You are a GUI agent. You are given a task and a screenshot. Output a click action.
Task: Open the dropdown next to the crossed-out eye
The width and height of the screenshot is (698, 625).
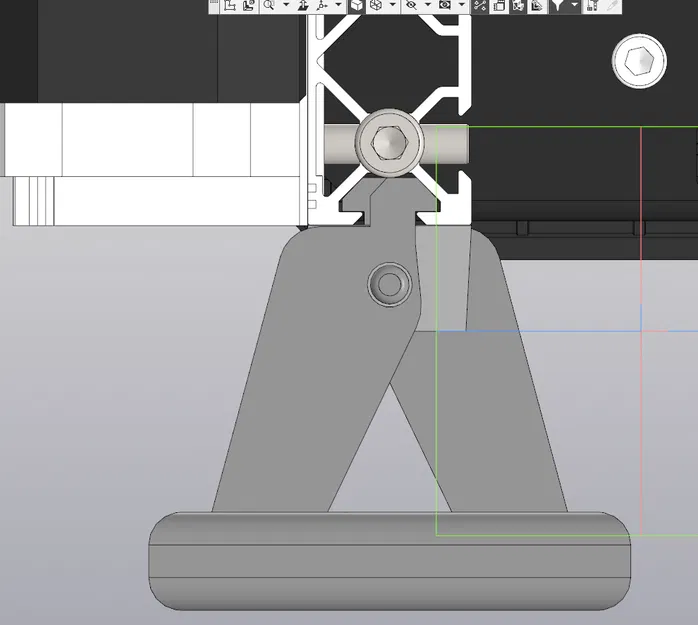click(428, 5)
